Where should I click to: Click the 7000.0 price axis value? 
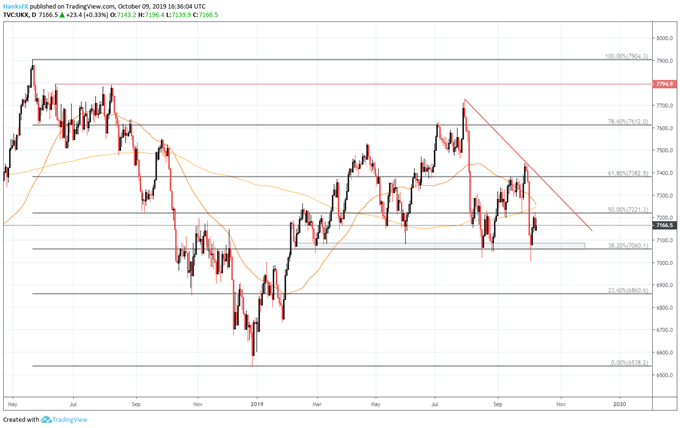[x=664, y=263]
